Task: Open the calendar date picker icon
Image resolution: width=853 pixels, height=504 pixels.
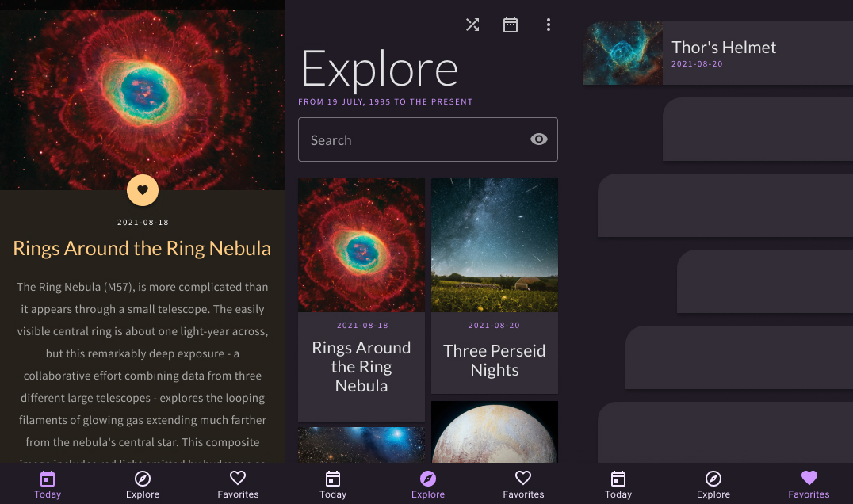Action: [x=511, y=25]
